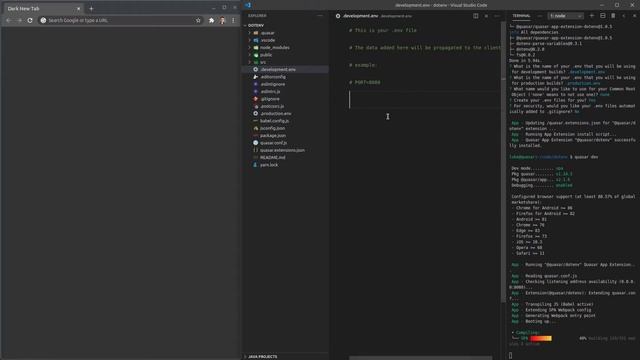640x360 pixels.
Task: Split the VS Code editor right
Action: click(x=476, y=16)
